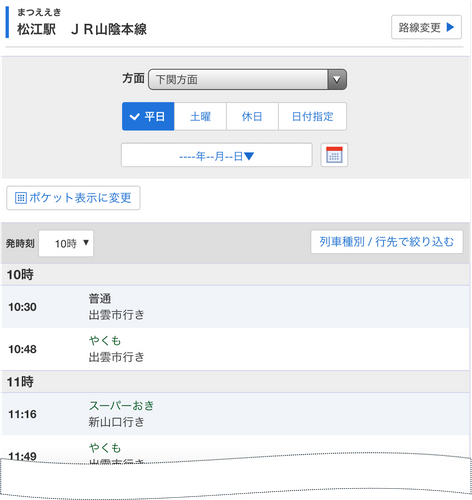Click the 発時刻 label
Screen dimensions: 472x500
click(20, 243)
